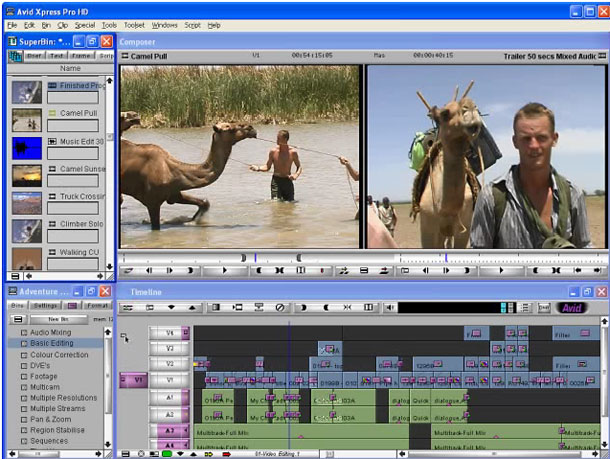Toggle dual timecode display button in Timeline toolbar
This screenshot has width=610, height=459.
pos(544,308)
